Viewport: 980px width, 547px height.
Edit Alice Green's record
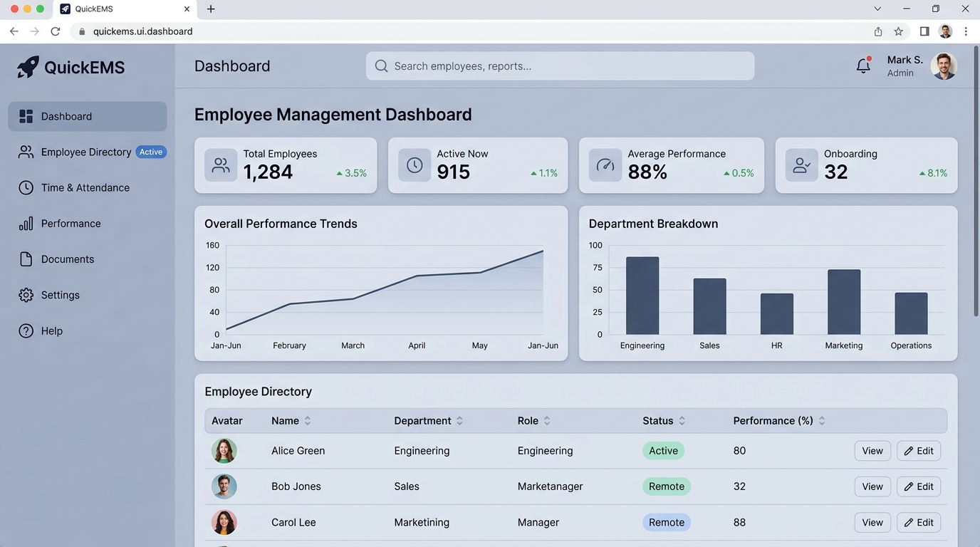click(x=919, y=451)
